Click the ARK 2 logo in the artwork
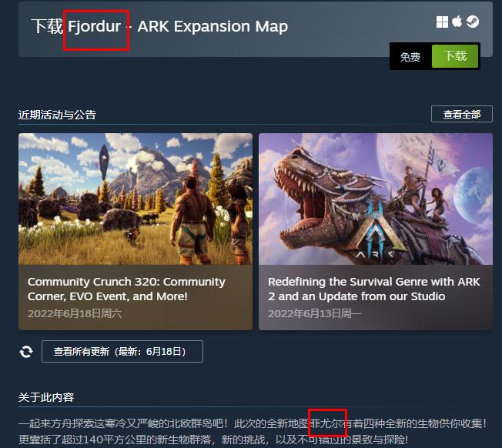The height and width of the screenshot is (448, 502). (x=376, y=236)
